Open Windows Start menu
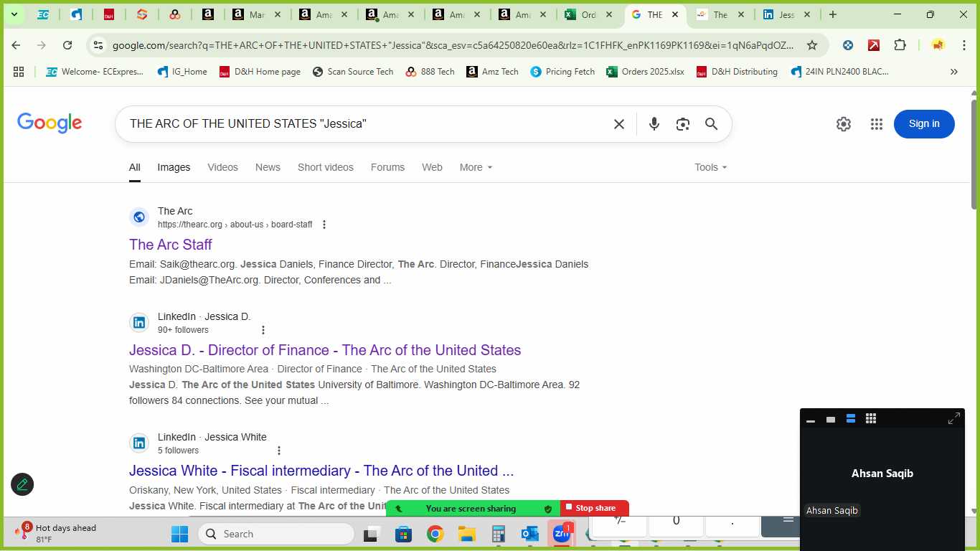This screenshot has height=551, width=980. point(179,534)
